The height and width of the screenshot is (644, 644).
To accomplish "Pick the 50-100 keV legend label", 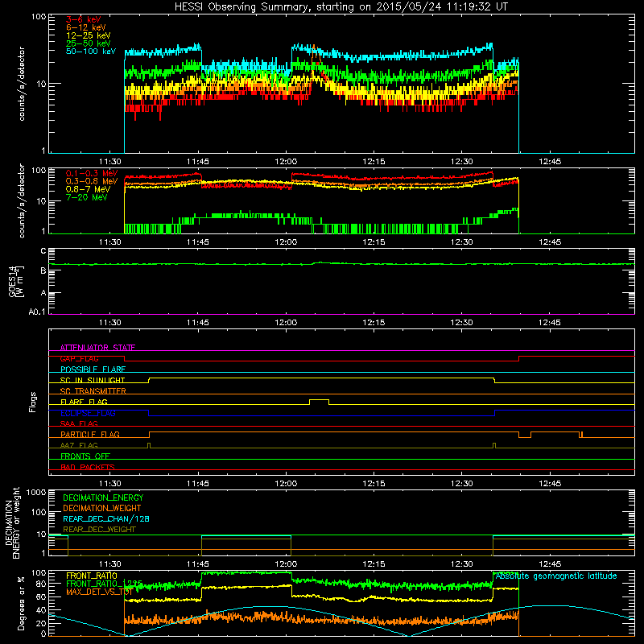I will (x=91, y=52).
